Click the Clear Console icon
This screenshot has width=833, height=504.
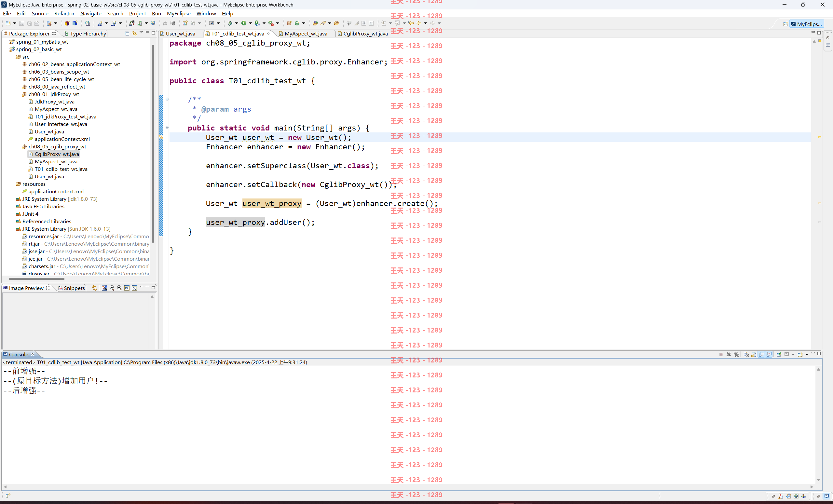click(746, 354)
